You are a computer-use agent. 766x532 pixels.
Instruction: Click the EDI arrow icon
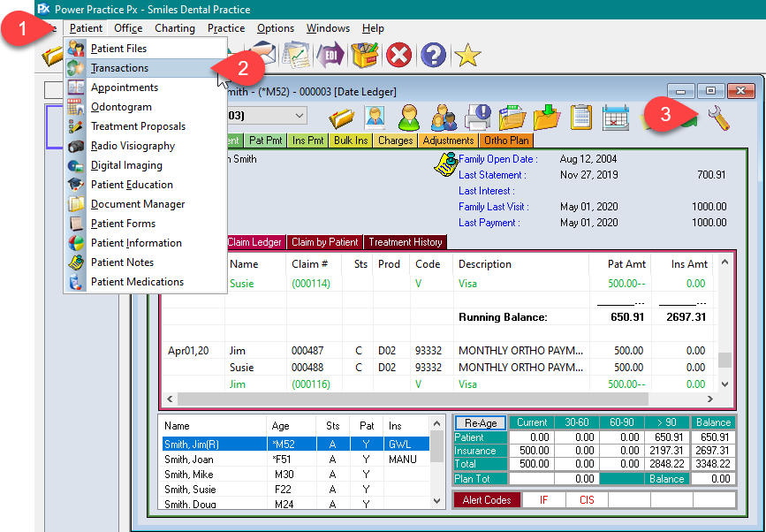[x=330, y=55]
